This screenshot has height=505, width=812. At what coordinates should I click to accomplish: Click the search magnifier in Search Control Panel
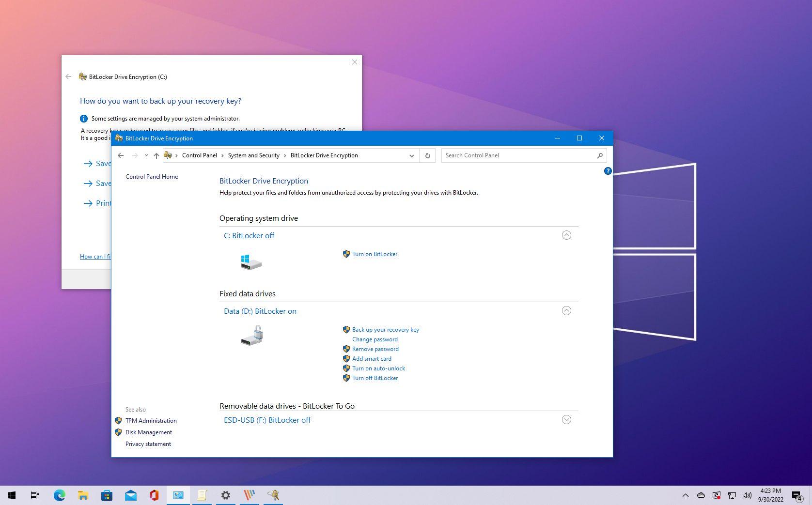click(600, 155)
